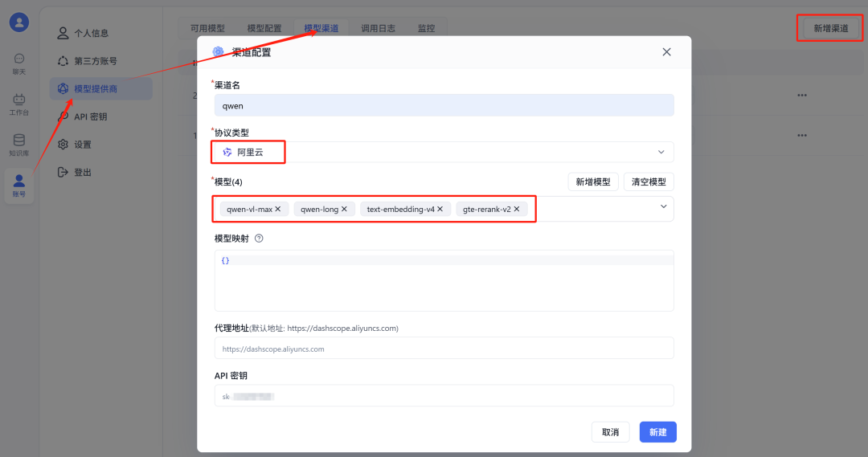Click the text-embedding-v4 tag text
This screenshot has height=457, width=868.
401,209
